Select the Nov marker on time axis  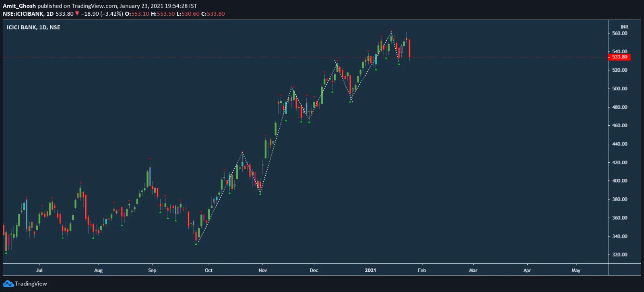point(262,270)
